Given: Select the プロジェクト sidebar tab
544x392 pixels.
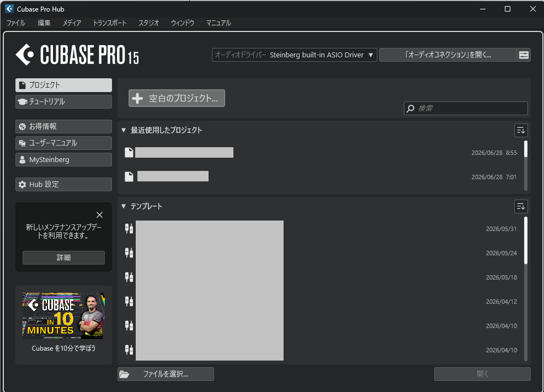Looking at the screenshot, I should (x=63, y=85).
